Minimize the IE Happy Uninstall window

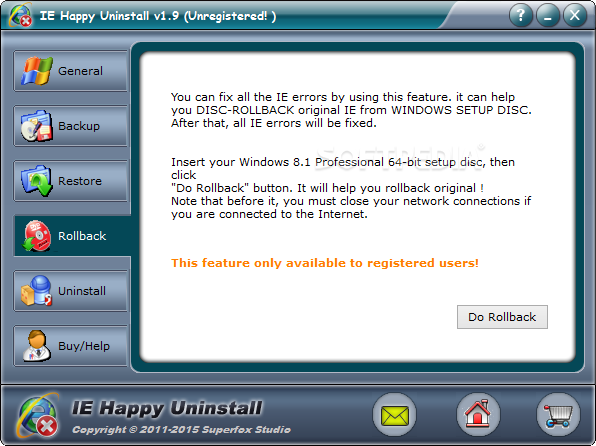coord(548,16)
